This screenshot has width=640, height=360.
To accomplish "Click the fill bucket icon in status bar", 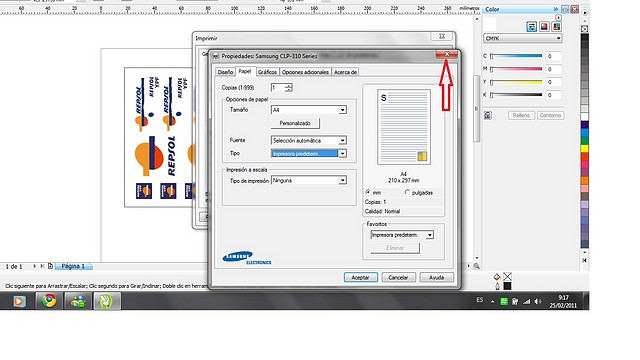I will pos(497,277).
